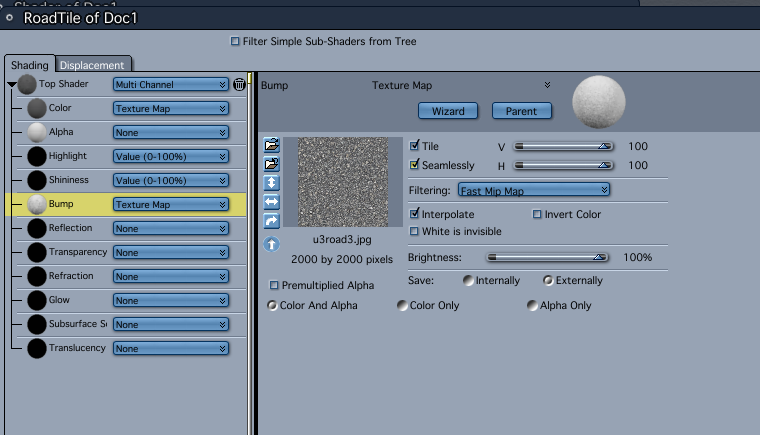
Task: Adjust the V tiling slider
Action: 564,146
